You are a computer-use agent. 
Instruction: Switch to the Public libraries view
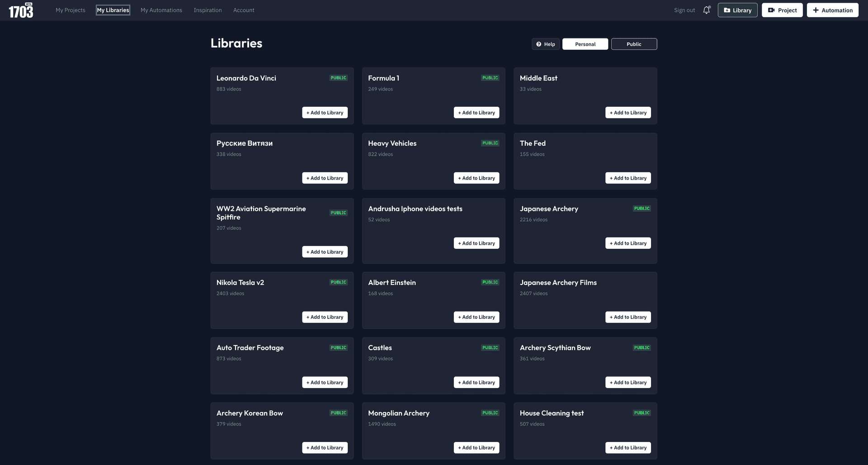pos(633,44)
